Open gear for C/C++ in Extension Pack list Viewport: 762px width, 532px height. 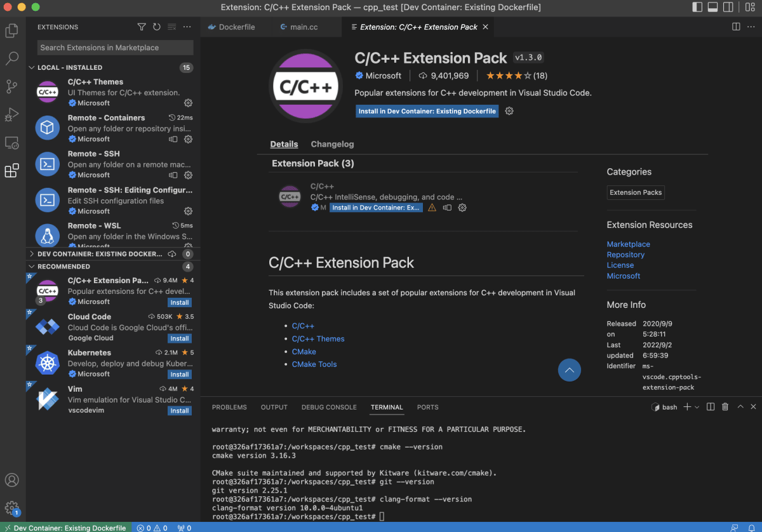point(462,208)
